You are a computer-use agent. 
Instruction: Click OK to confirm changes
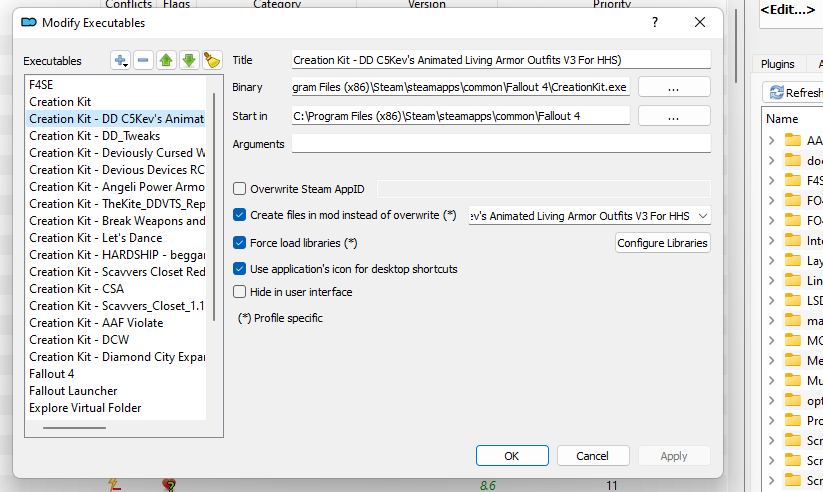[x=512, y=456]
